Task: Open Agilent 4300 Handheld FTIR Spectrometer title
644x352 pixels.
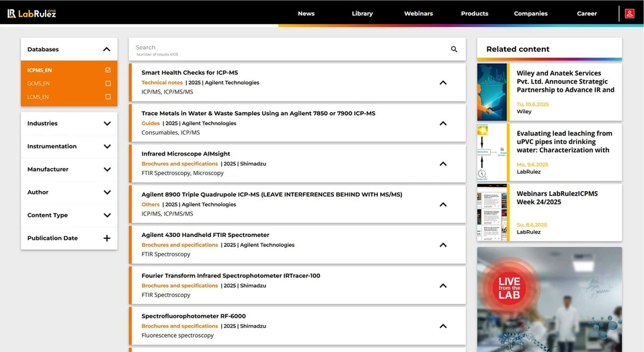Action: pyautogui.click(x=205, y=235)
